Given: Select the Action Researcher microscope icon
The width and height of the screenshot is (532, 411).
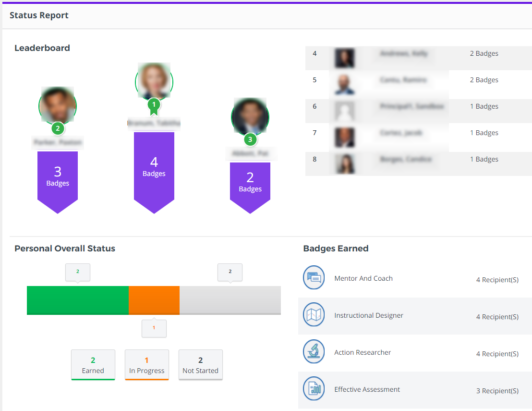Looking at the screenshot, I should click(x=314, y=352).
